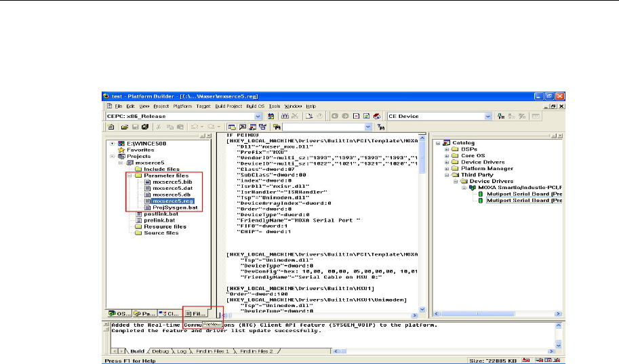Expand the E:\WINCE500 tree node
Viewport: 619px width, 364px height.
tap(113, 144)
